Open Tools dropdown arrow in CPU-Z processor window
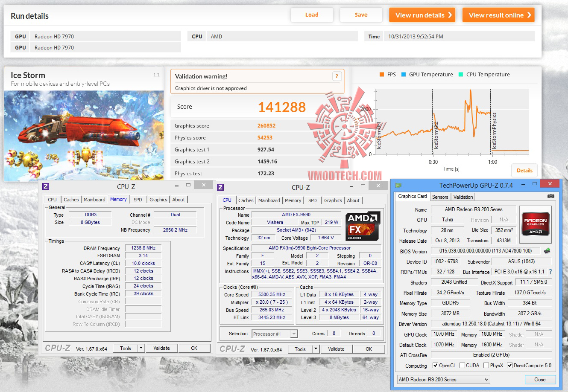Viewport: 568px width, 392px height. 316,349
